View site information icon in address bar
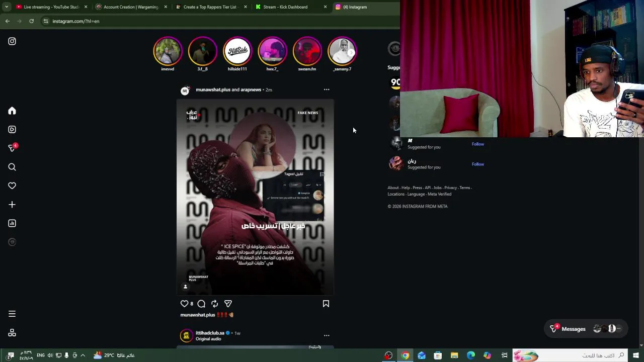 (46, 21)
